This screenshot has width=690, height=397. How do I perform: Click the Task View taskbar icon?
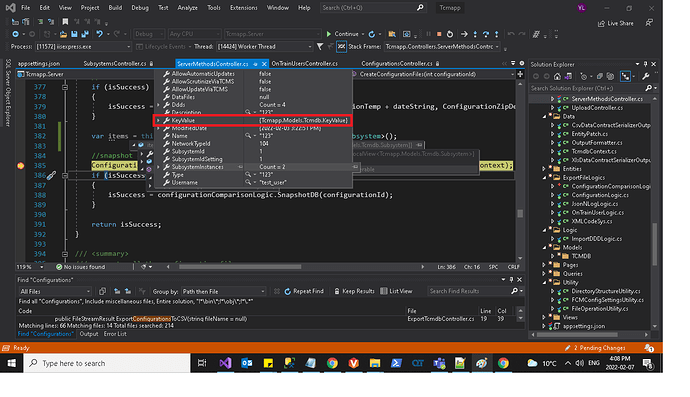[x=202, y=363]
